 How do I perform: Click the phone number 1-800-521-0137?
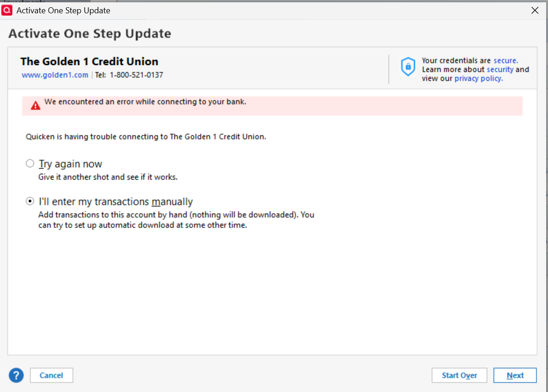tap(136, 75)
